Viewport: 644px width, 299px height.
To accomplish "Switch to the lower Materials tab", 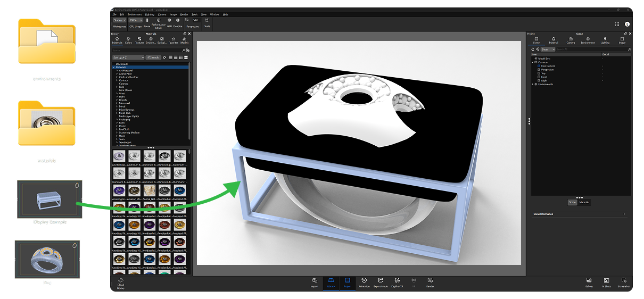I will 584,202.
